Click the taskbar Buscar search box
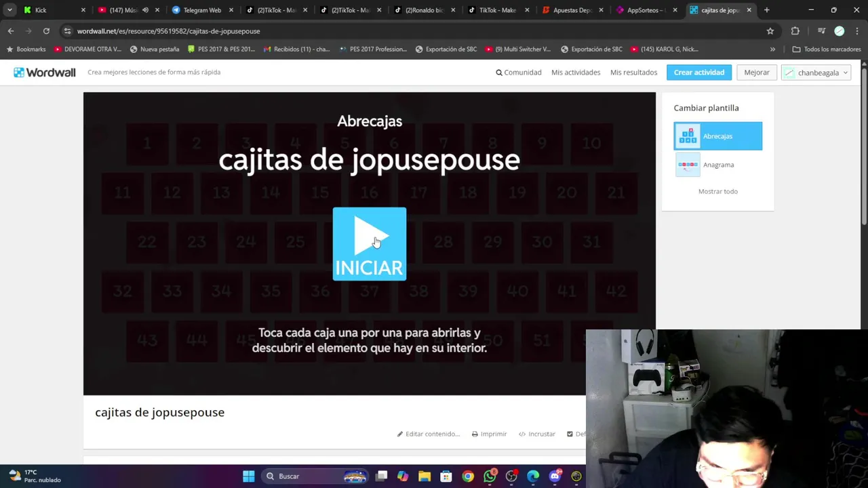This screenshot has height=488, width=868. (315, 476)
